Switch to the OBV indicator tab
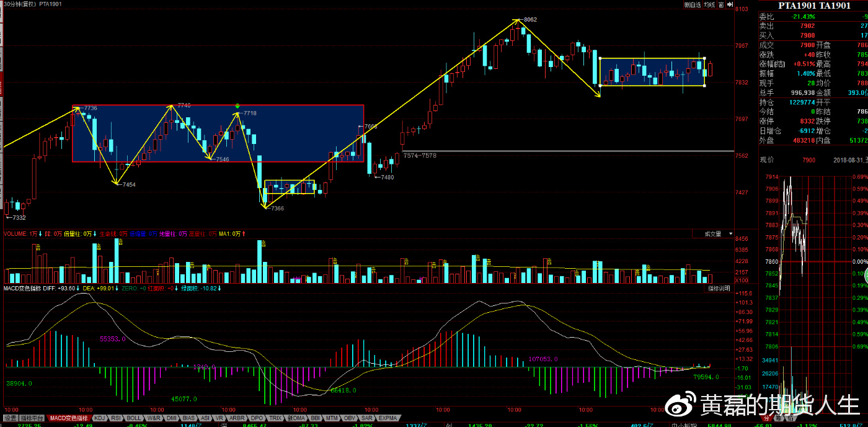868x427 pixels. pos(350,418)
